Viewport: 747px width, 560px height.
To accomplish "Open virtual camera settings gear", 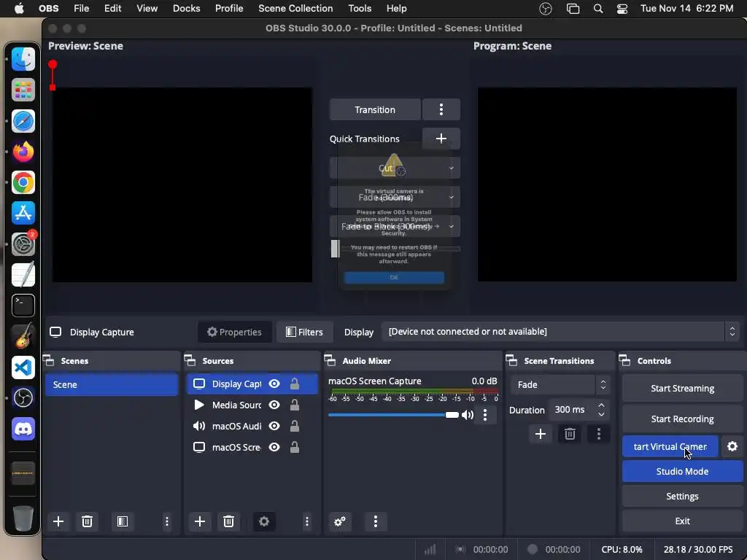I will 732,446.
